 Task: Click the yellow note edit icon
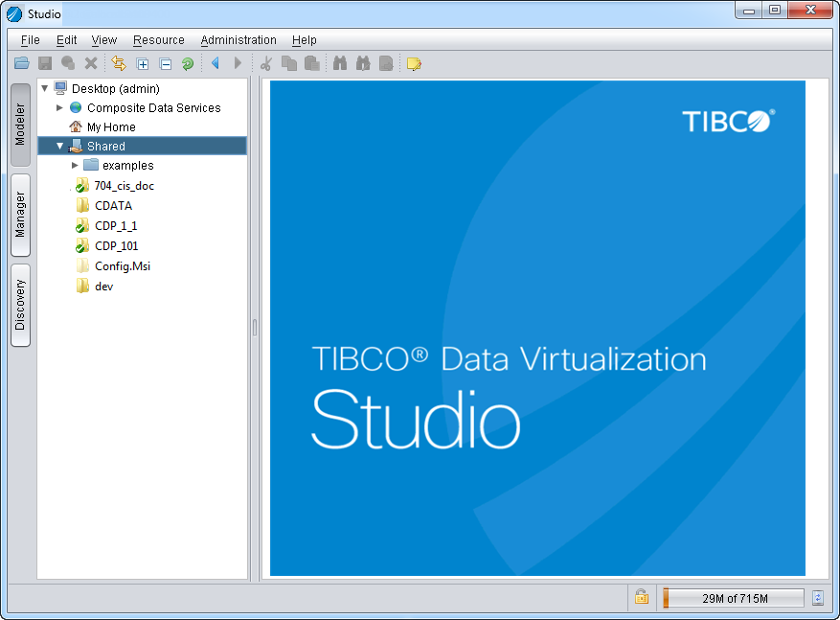click(414, 63)
